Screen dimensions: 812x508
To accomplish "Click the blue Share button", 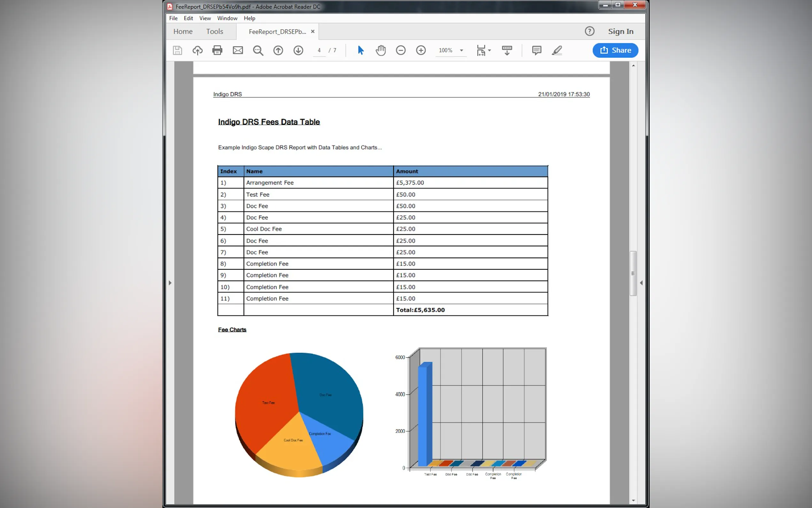I will (x=615, y=51).
